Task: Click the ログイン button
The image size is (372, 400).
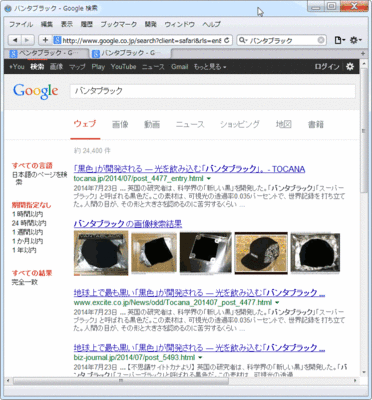Action: (327, 67)
